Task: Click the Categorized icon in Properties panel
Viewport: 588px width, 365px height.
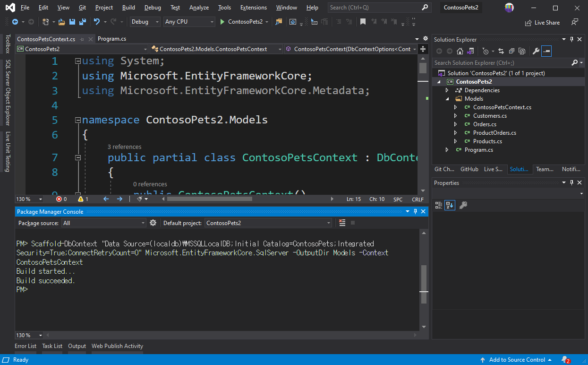Action: (439, 205)
